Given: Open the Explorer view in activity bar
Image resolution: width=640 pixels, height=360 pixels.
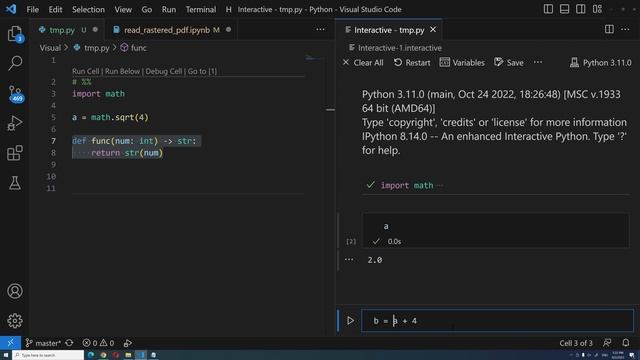Looking at the screenshot, I should click(x=15, y=34).
